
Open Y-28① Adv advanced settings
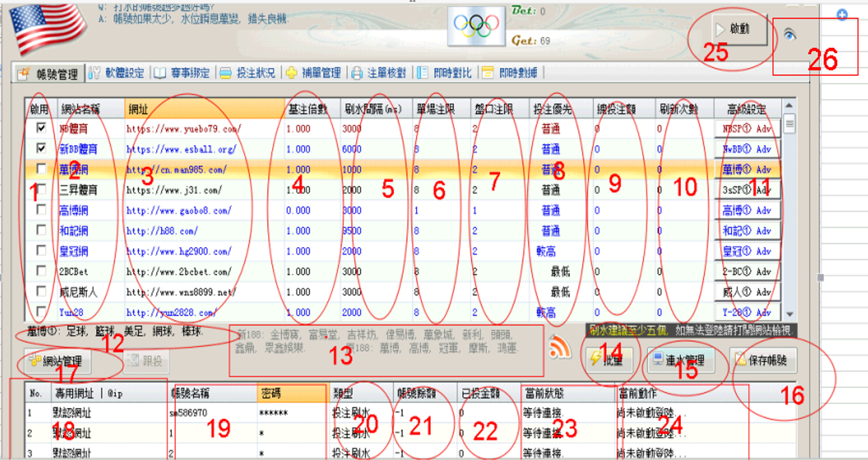747,312
